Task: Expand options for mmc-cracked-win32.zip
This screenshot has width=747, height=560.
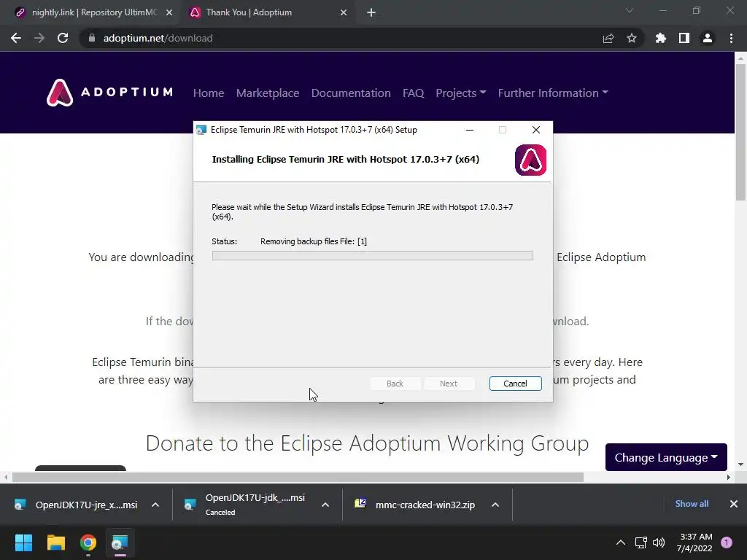Action: coord(495,505)
